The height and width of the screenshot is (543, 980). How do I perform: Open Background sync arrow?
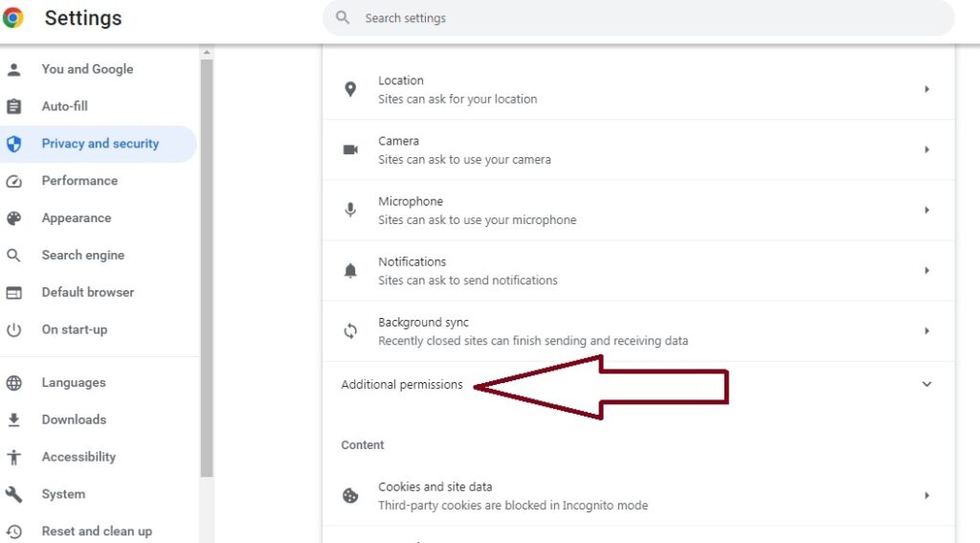coord(926,331)
